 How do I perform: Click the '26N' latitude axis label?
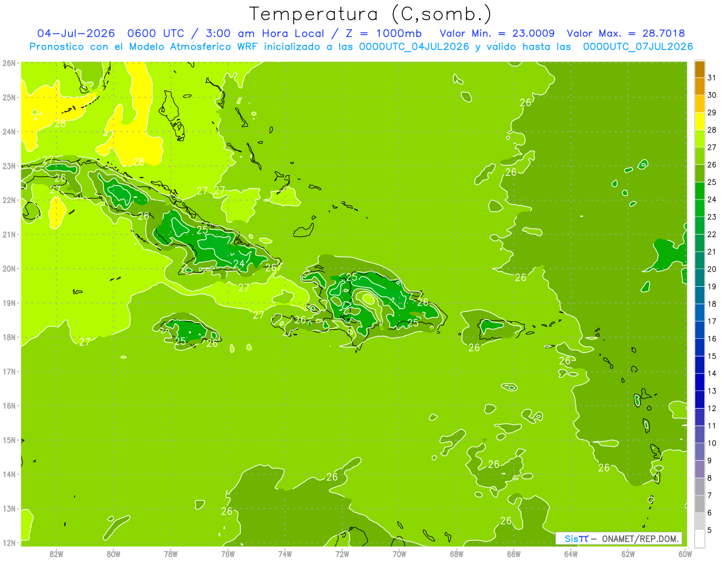pos(9,63)
